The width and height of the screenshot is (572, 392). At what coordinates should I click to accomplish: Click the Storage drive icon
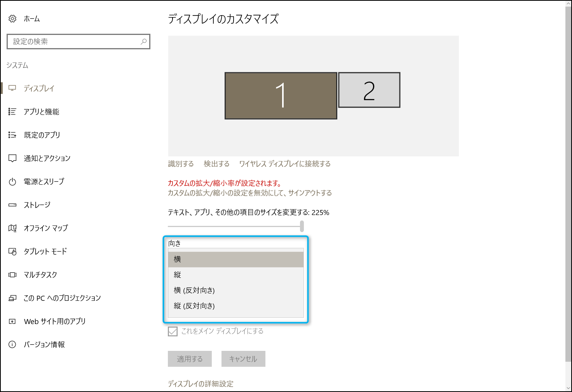[12, 205]
